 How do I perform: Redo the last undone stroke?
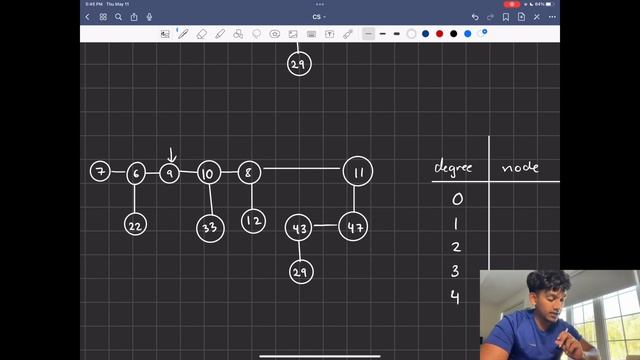tap(490, 17)
